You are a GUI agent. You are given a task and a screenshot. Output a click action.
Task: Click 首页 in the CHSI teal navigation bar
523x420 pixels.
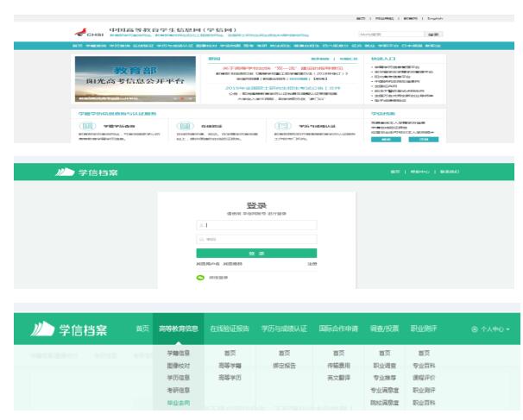coord(78,46)
